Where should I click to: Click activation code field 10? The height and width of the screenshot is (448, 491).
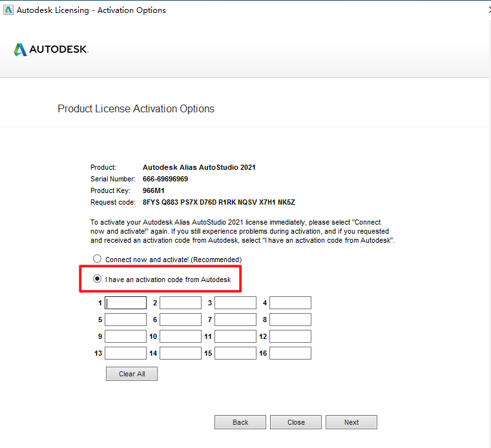click(180, 336)
